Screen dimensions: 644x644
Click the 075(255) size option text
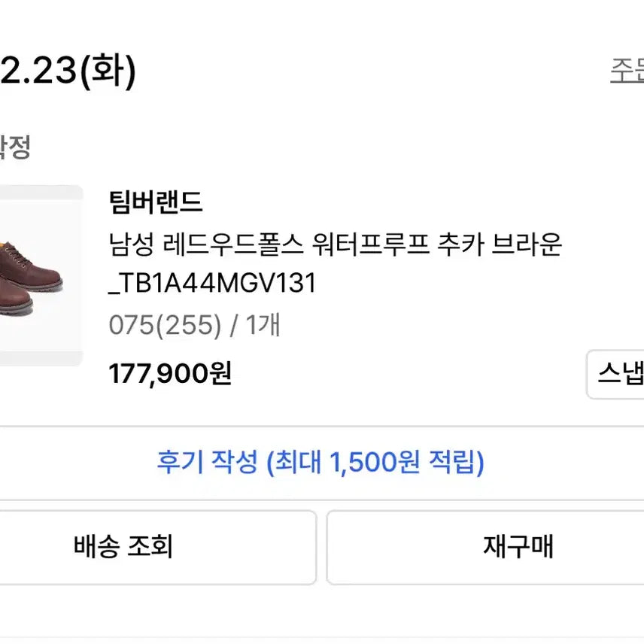tap(165, 326)
